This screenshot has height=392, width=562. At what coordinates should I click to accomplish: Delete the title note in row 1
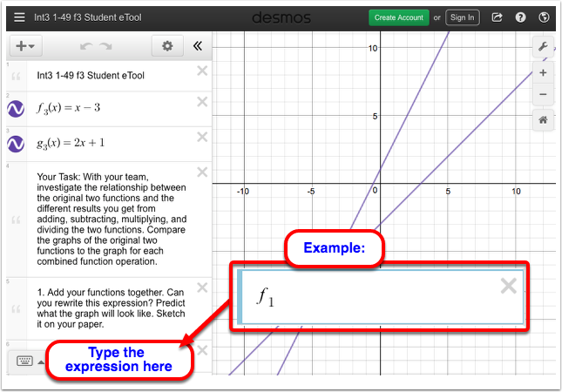click(x=202, y=71)
